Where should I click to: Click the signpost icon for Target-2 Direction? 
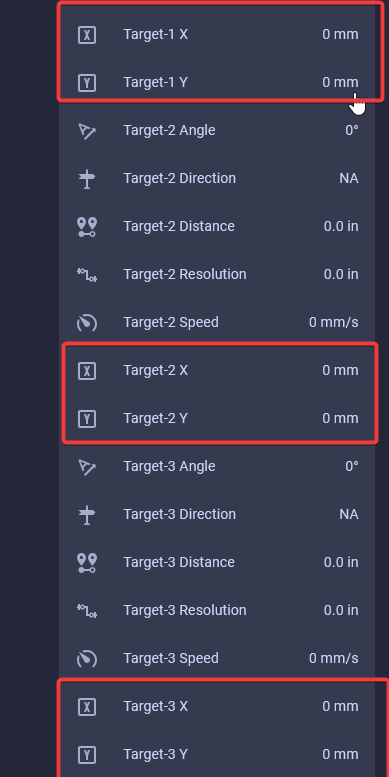pos(87,178)
